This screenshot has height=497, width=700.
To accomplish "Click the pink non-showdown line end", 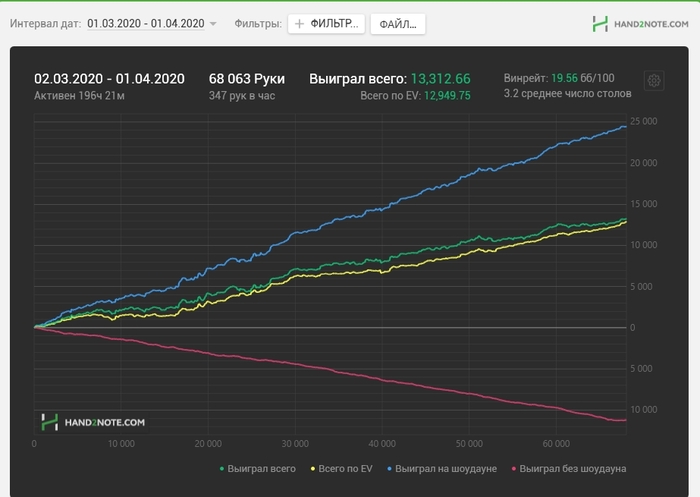I will click(625, 420).
